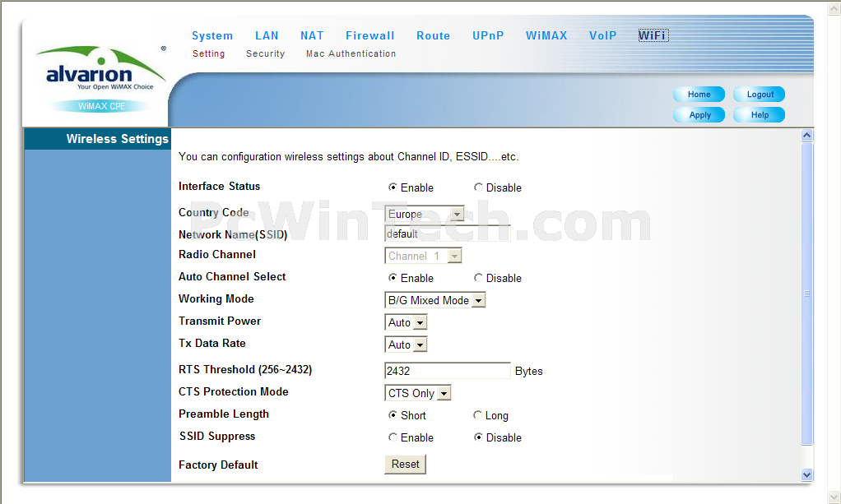The width and height of the screenshot is (841, 504).
Task: Open the Country Code dropdown
Action: [425, 214]
